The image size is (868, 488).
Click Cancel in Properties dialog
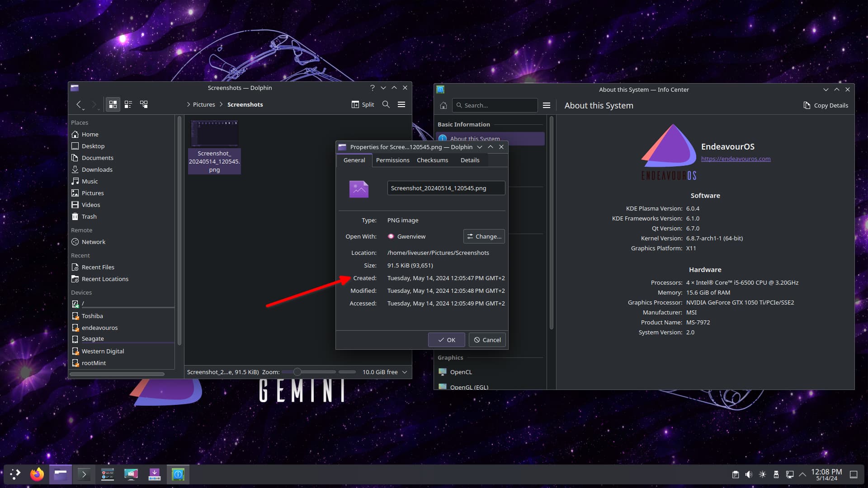click(487, 340)
